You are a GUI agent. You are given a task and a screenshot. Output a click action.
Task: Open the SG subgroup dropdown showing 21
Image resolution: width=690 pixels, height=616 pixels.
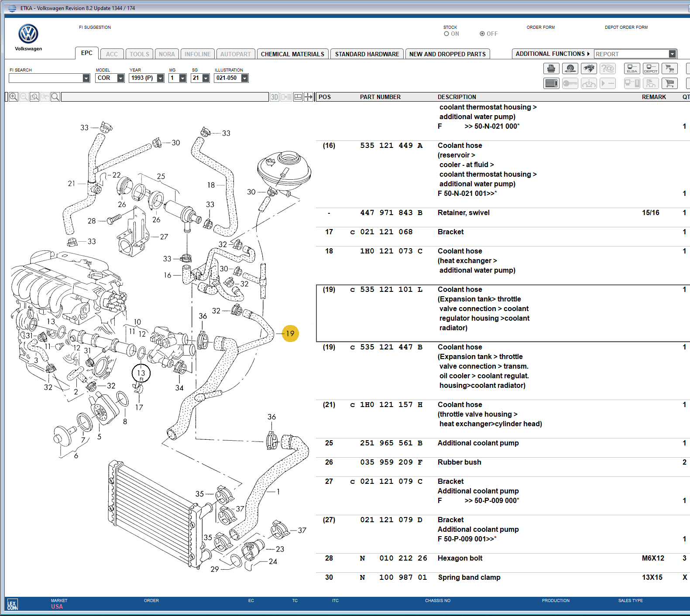(206, 78)
